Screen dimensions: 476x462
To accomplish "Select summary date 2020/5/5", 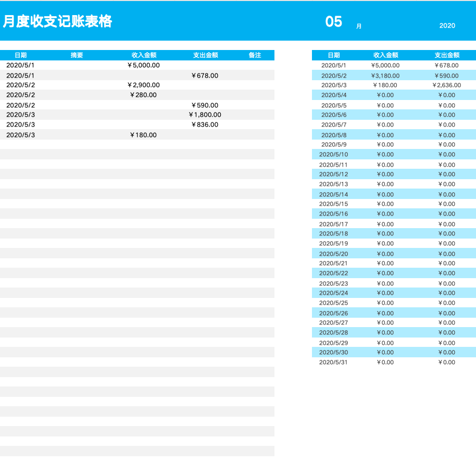I will tap(334, 106).
